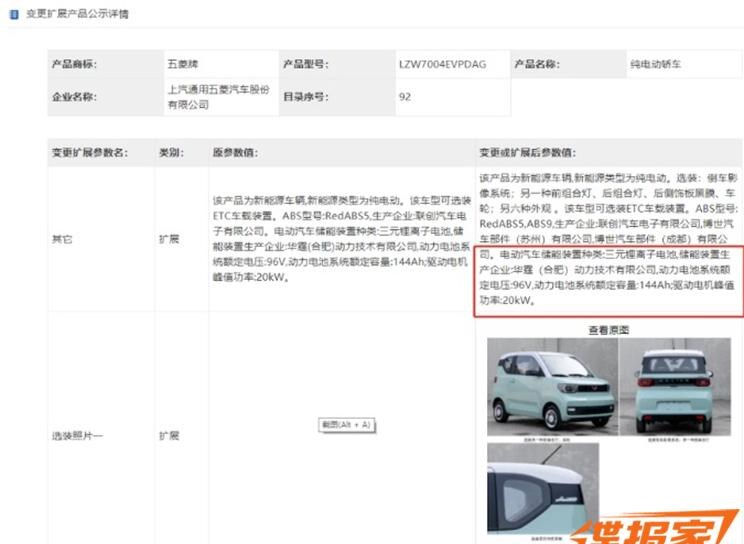Click the rear quarter window close-up photo
744x544 pixels.
coord(543,489)
